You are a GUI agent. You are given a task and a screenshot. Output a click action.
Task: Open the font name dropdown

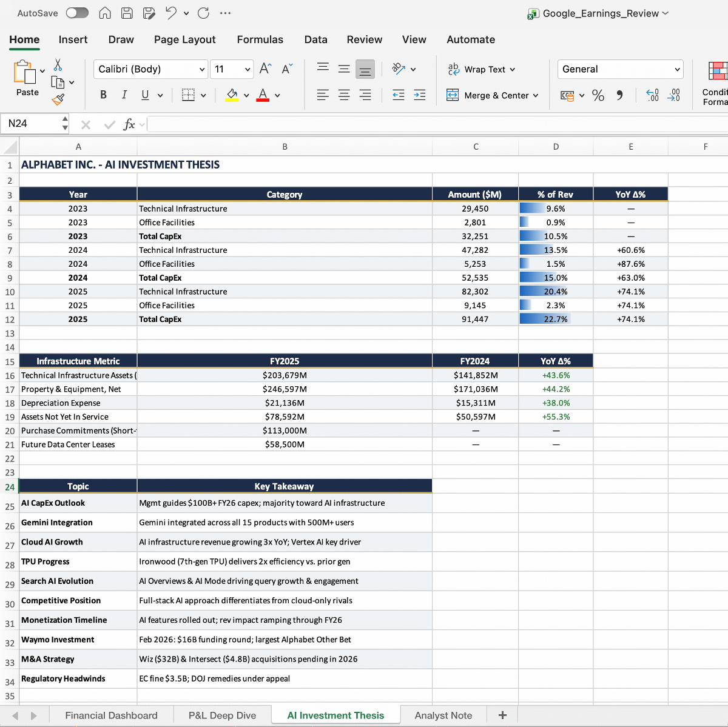point(202,69)
